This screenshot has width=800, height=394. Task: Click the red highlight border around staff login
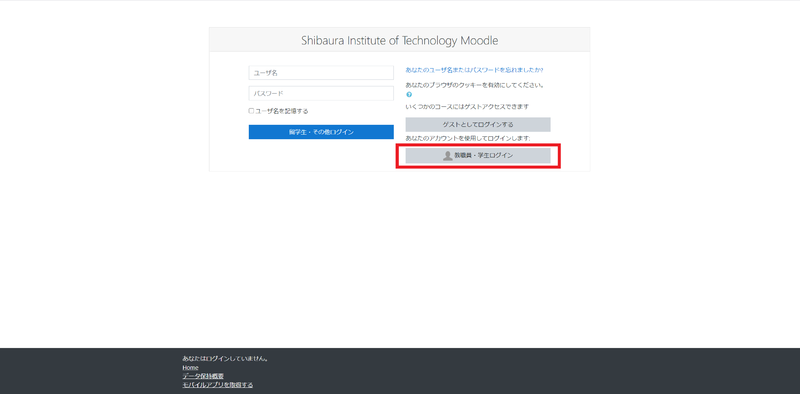pyautogui.click(x=478, y=145)
